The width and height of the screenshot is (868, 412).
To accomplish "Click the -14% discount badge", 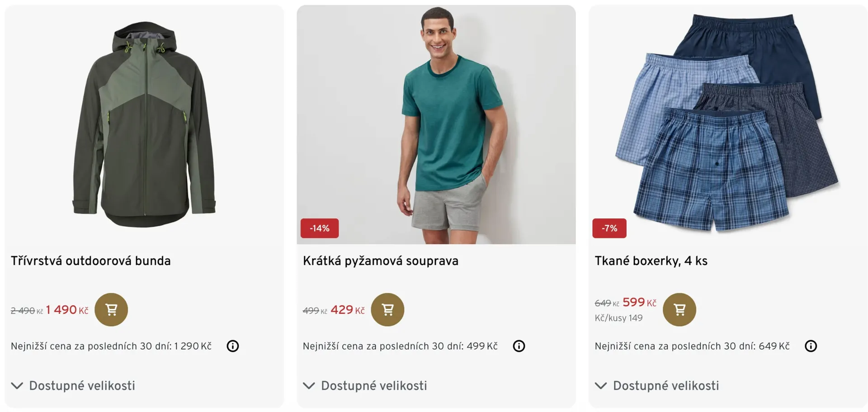I will pos(320,228).
